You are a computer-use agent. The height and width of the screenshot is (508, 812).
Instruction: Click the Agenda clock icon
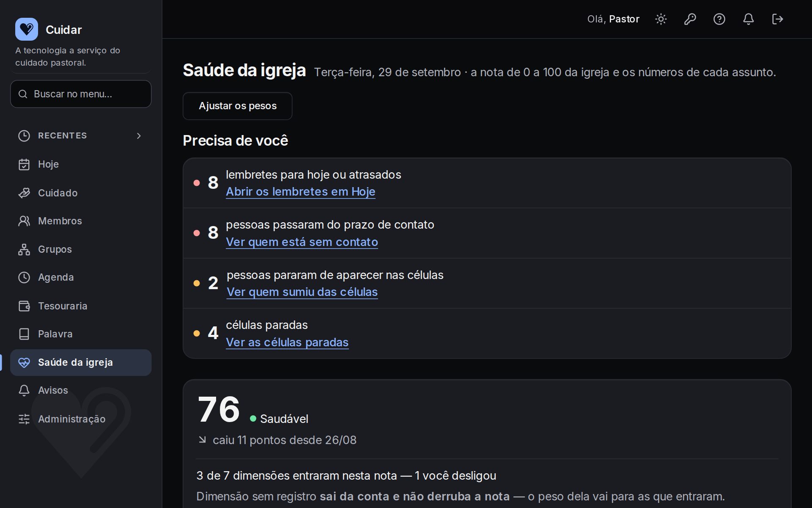(x=24, y=277)
